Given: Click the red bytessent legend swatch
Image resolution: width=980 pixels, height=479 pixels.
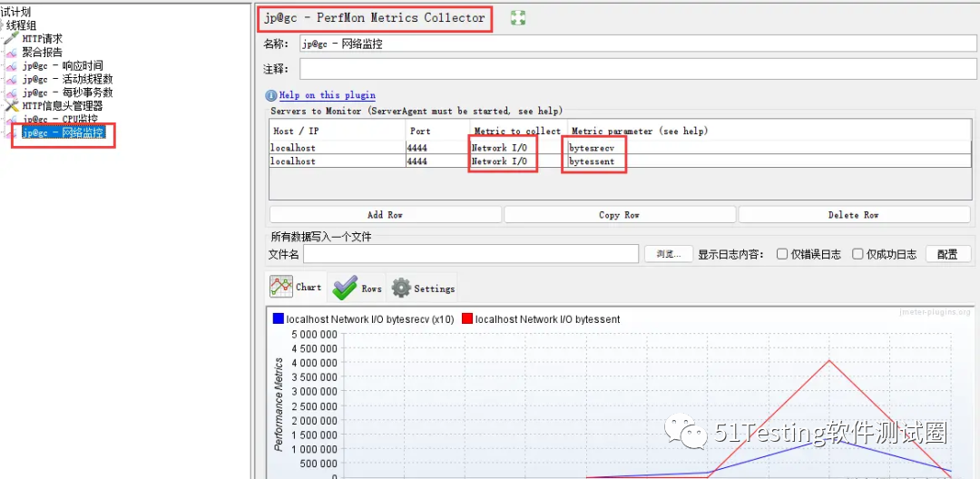Looking at the screenshot, I should 467,319.
